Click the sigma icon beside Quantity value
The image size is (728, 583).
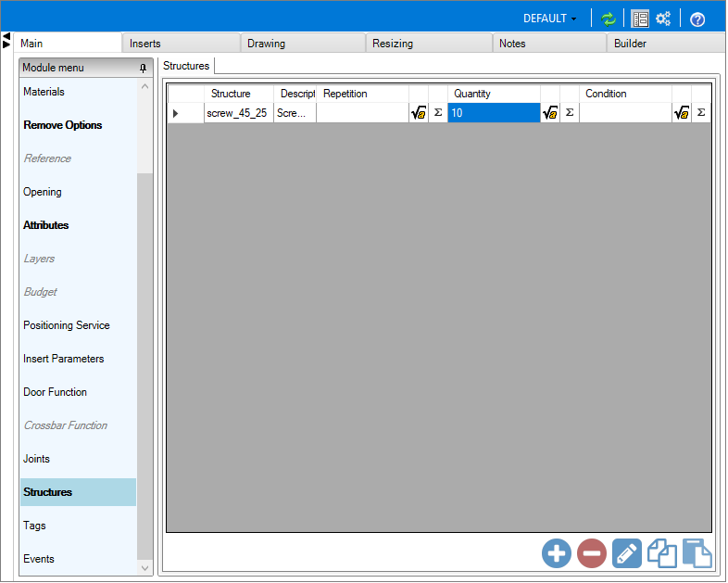(570, 113)
